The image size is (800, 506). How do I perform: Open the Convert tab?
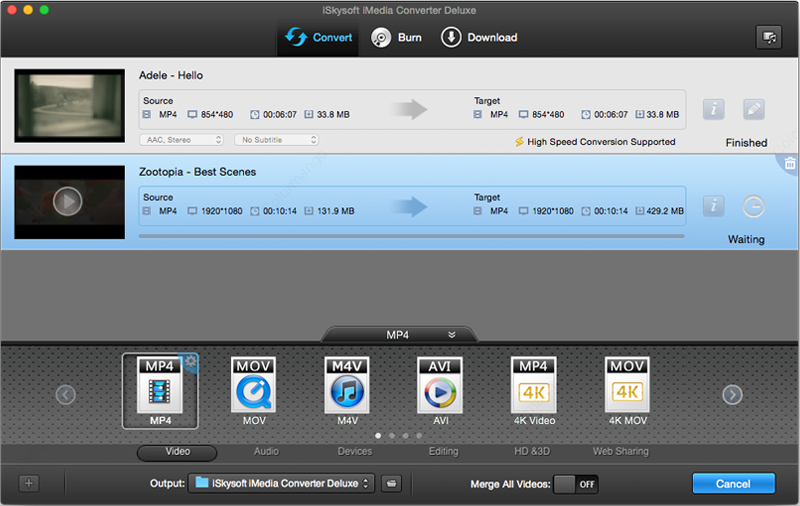coord(318,37)
